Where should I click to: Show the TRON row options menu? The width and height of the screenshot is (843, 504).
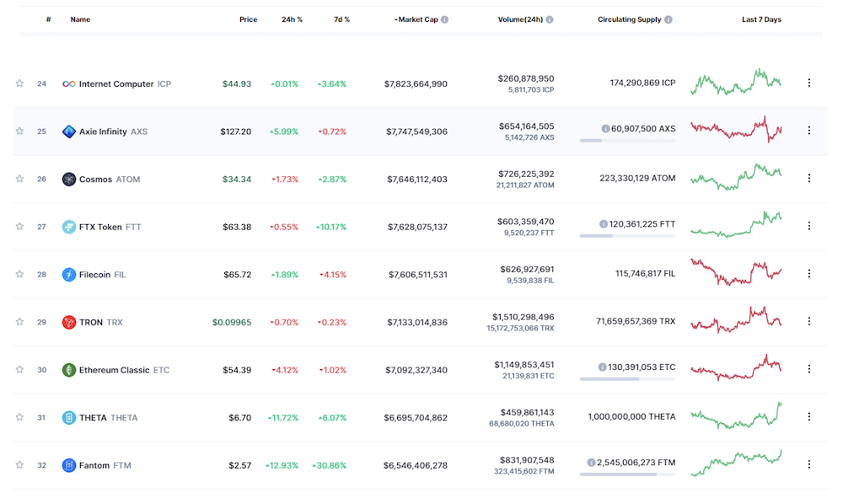click(x=809, y=321)
